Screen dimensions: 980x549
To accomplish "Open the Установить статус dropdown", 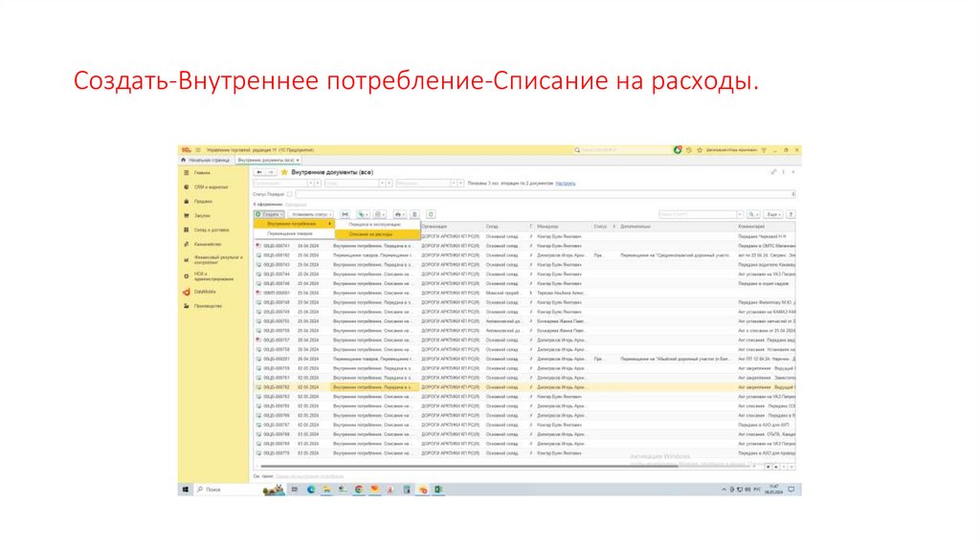I will pyautogui.click(x=311, y=214).
